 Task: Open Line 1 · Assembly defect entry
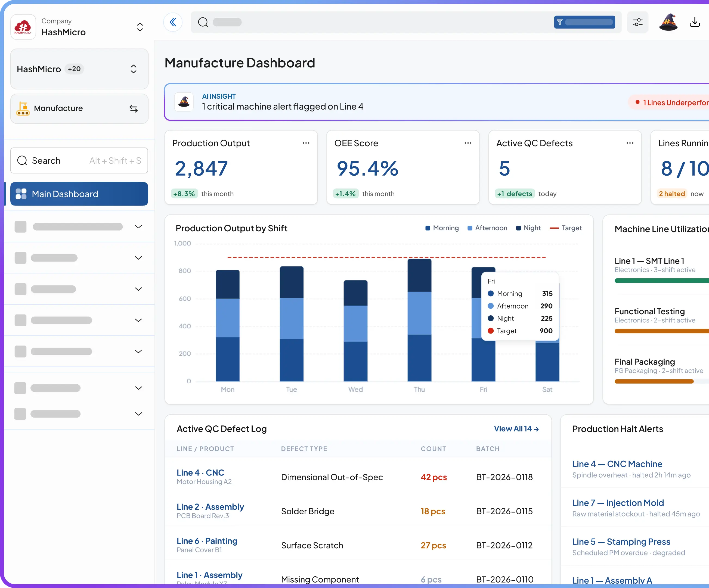(x=210, y=575)
